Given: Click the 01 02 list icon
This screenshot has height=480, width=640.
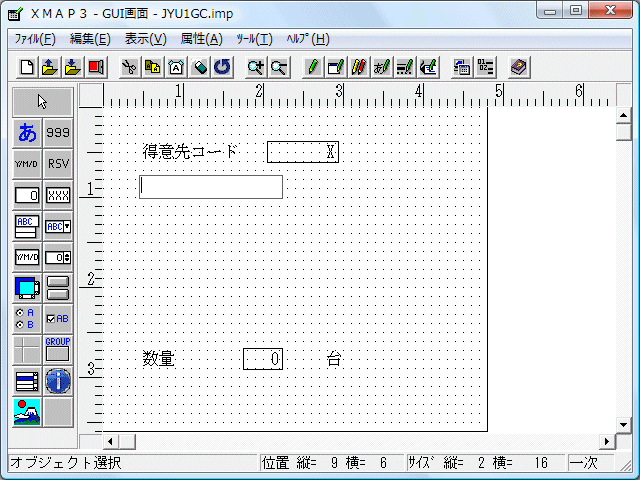Looking at the screenshot, I should tap(485, 67).
